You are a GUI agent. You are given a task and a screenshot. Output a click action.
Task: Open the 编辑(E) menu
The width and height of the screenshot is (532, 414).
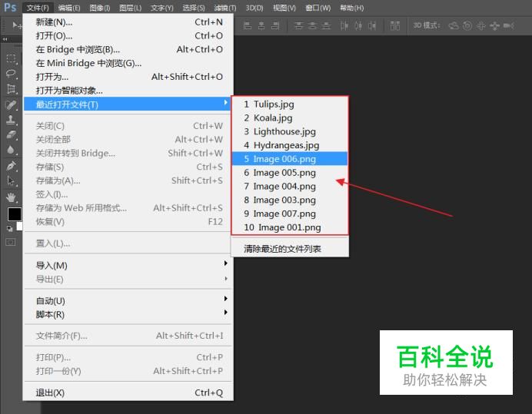click(69, 8)
